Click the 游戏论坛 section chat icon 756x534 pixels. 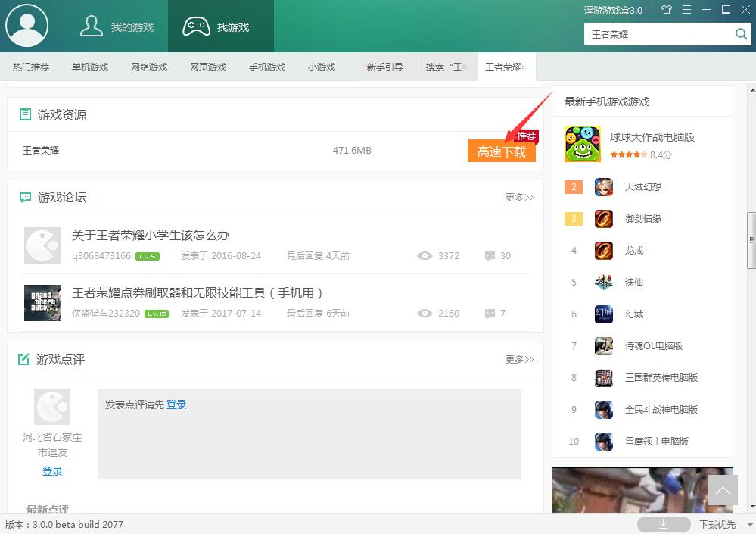click(x=25, y=197)
